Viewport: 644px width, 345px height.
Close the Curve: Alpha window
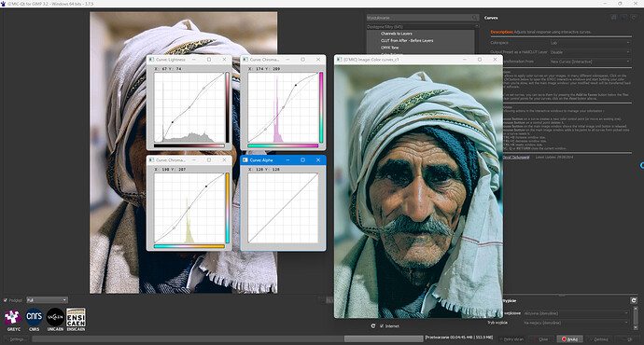coord(318,160)
